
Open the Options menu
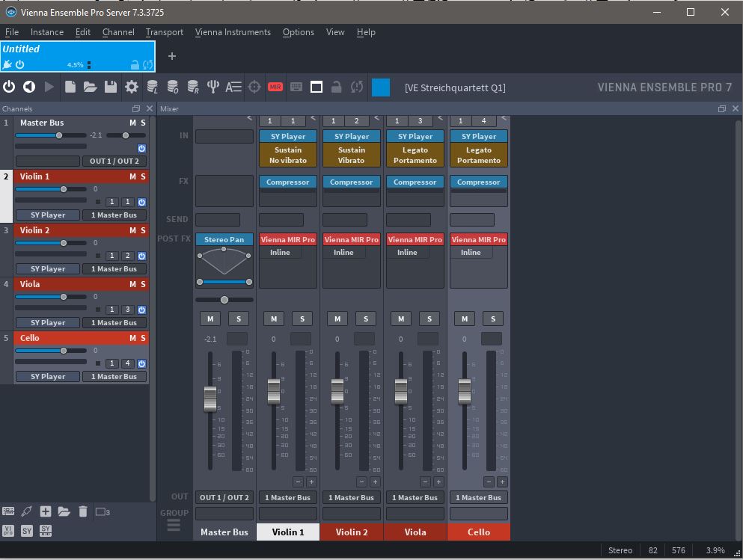(x=298, y=32)
